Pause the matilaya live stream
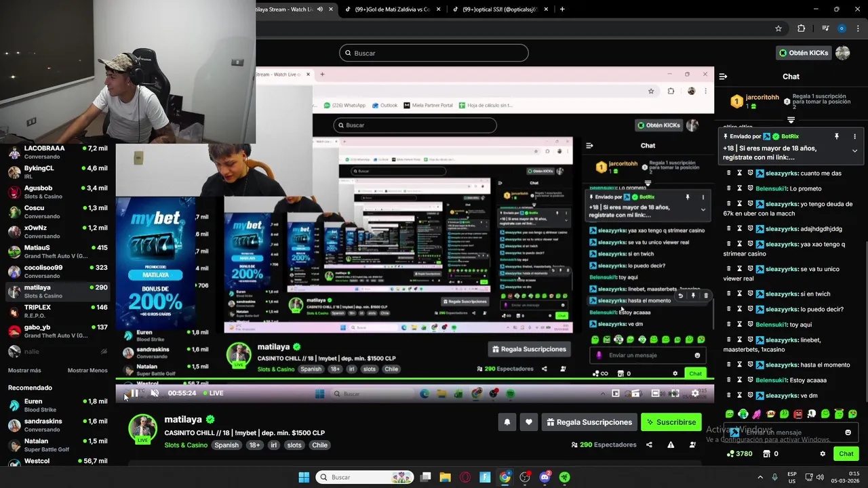 (134, 393)
